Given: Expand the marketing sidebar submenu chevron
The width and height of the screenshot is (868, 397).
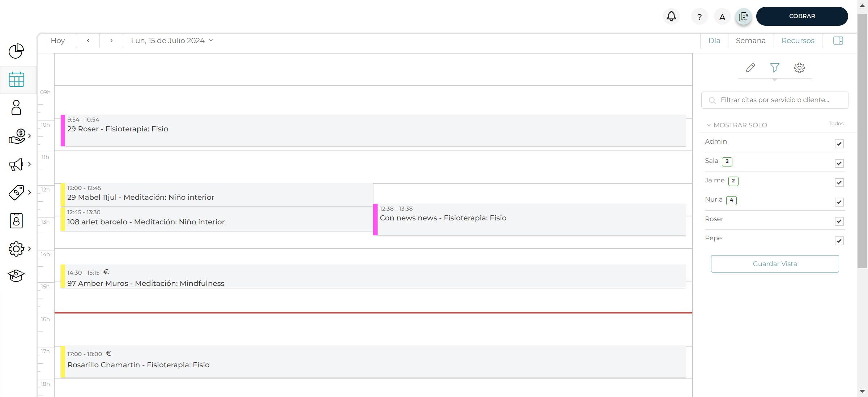Looking at the screenshot, I should [x=30, y=164].
